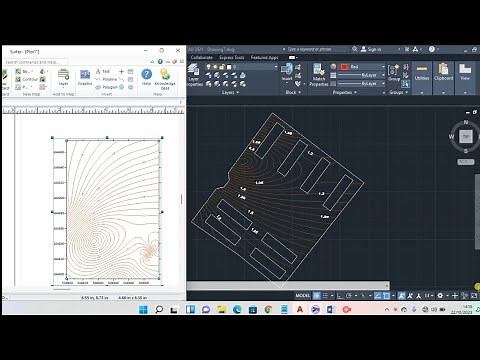Toggle MODEL space button
480x360 pixels.
click(x=303, y=296)
